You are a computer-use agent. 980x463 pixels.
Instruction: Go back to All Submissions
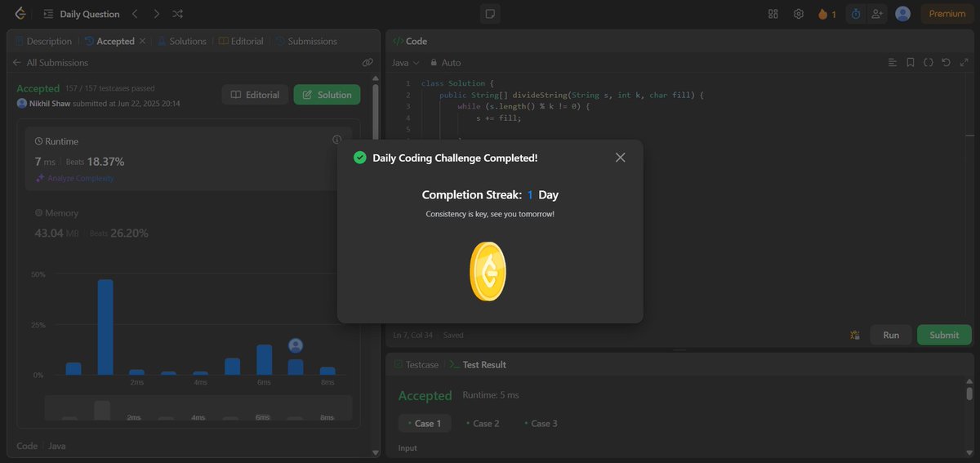click(51, 63)
